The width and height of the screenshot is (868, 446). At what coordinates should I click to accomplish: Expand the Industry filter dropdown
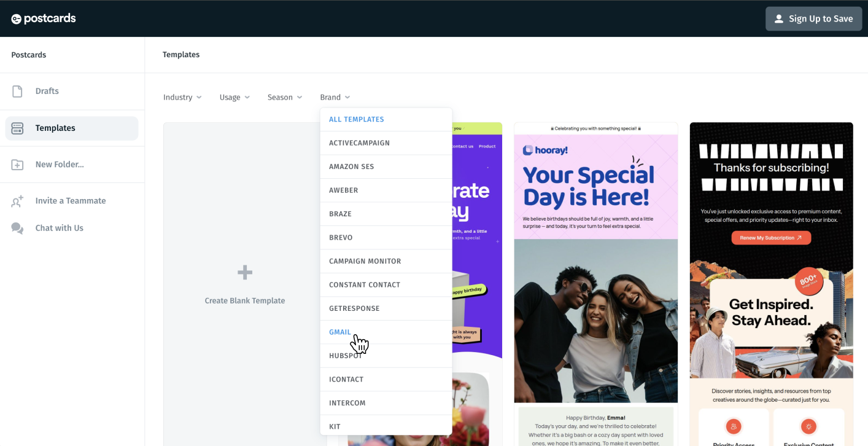(182, 97)
